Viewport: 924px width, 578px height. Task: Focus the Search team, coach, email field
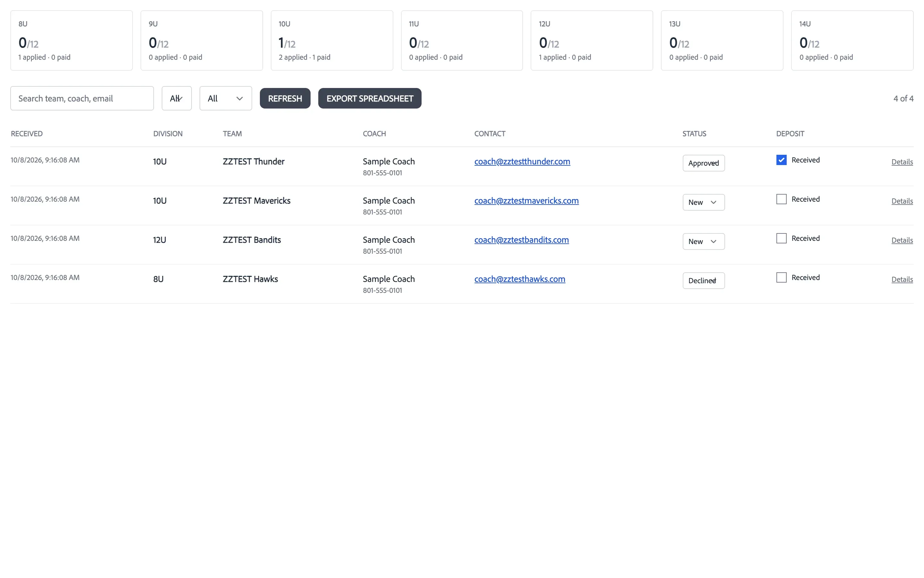point(82,98)
